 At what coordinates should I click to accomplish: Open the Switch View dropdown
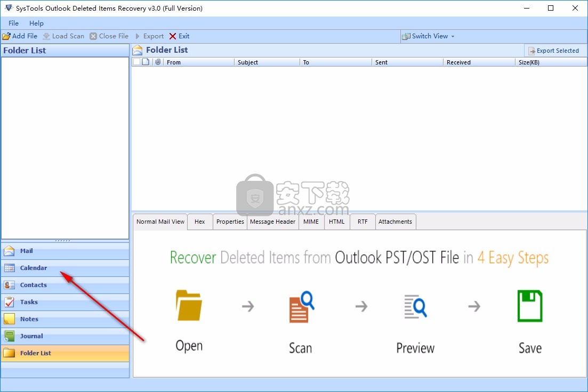tap(428, 36)
